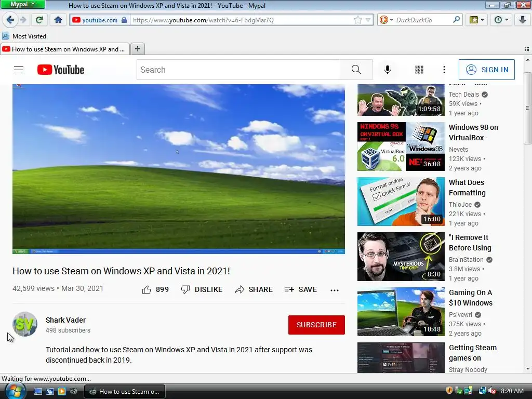Image resolution: width=532 pixels, height=399 pixels.
Task: Select the 'How to use Steam' browser tab
Action: pyautogui.click(x=65, y=49)
